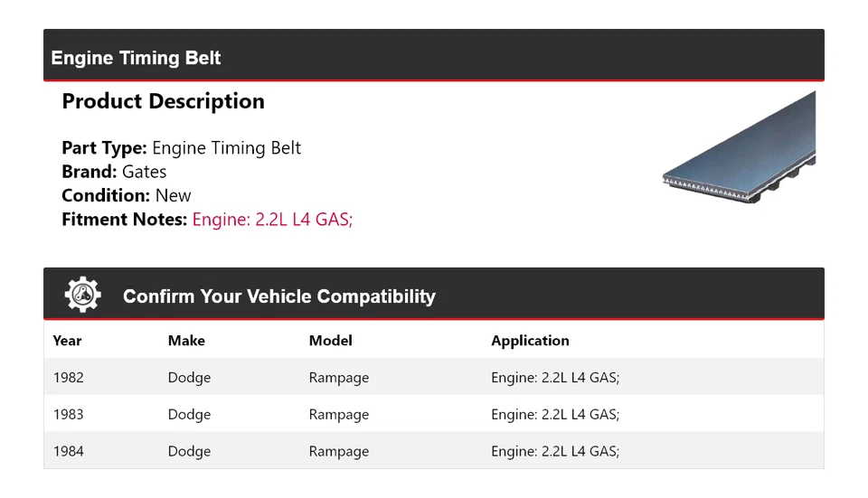Click the Make column header
This screenshot has width=868, height=498.
(186, 341)
